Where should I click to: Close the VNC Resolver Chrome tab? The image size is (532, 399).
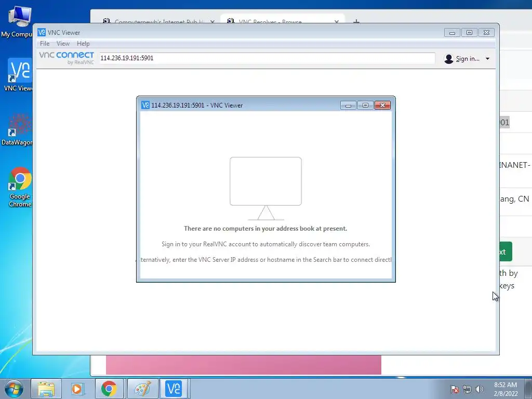tap(337, 22)
